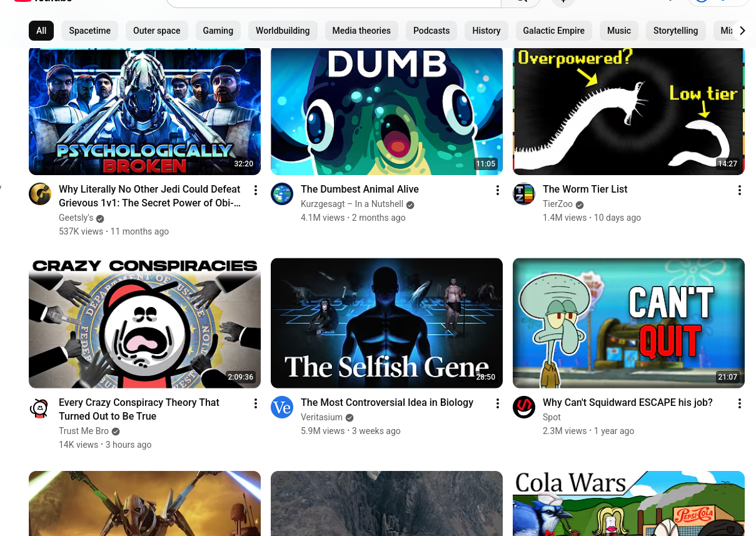Select the Storytelling filter chip
This screenshot has height=536, width=756.
(676, 31)
